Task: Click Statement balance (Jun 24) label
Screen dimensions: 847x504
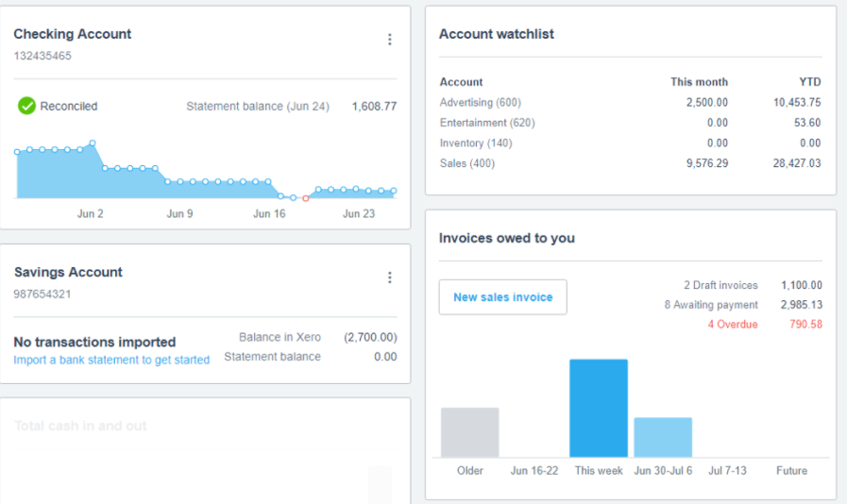Action: (258, 107)
